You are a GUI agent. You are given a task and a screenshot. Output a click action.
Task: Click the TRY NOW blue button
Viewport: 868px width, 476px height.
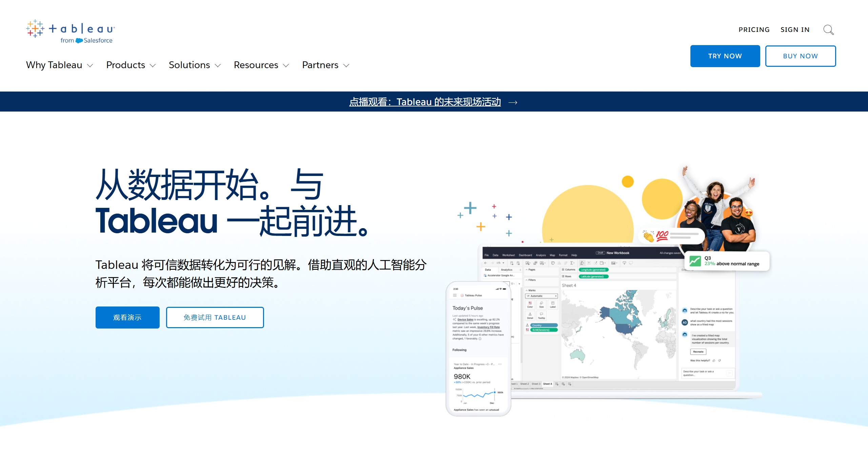725,56
